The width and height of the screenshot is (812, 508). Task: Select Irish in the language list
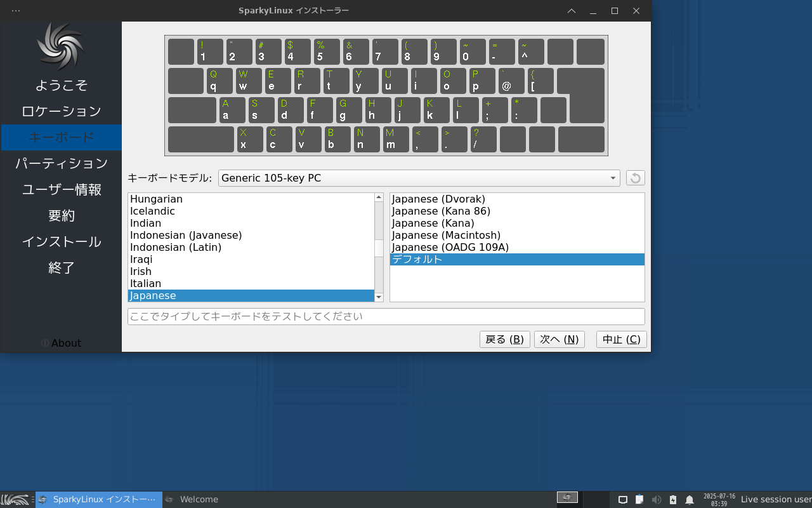click(x=251, y=271)
